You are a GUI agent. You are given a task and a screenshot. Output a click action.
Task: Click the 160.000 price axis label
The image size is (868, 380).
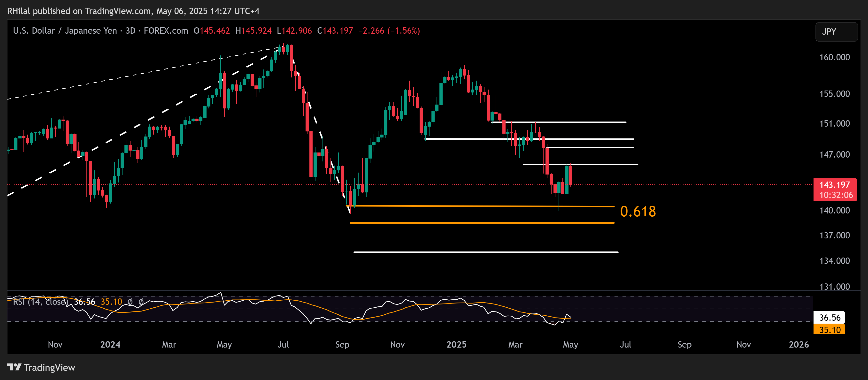pyautogui.click(x=834, y=57)
